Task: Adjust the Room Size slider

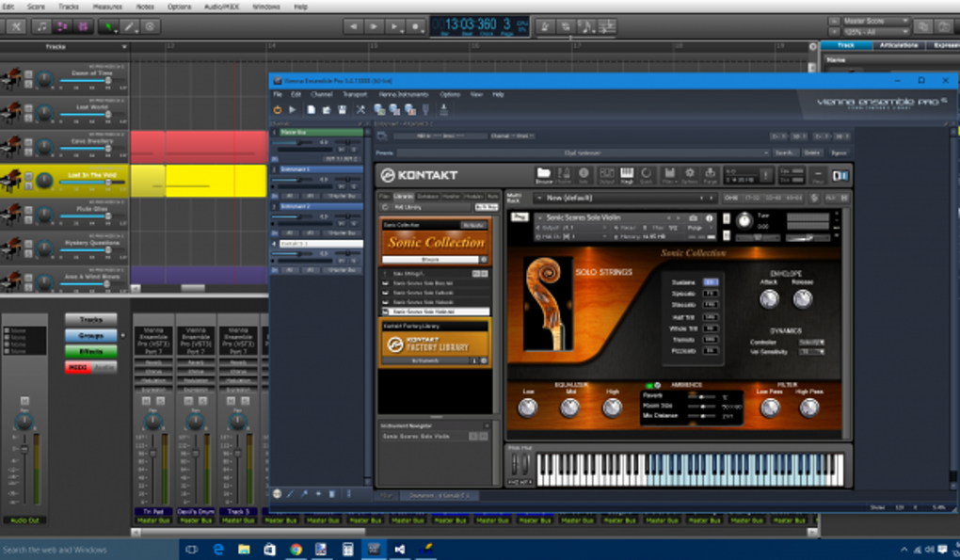Action: tap(702, 407)
